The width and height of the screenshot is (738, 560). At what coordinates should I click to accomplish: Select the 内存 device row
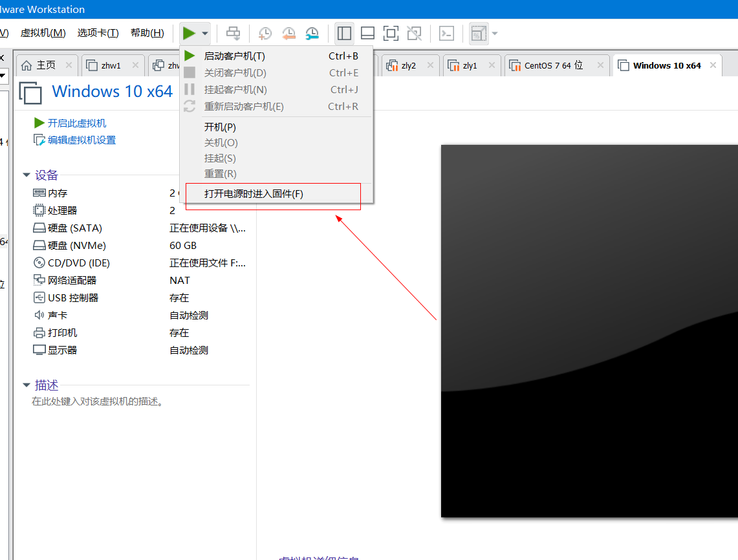click(x=141, y=193)
